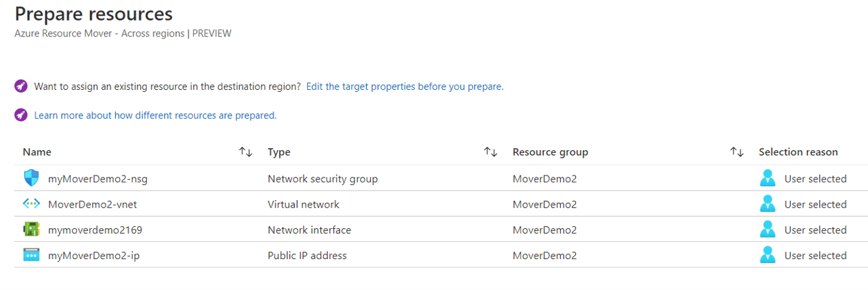Screen dimensions: 868x290
Task: Sort by Name using its sort arrows
Action: pos(245,152)
